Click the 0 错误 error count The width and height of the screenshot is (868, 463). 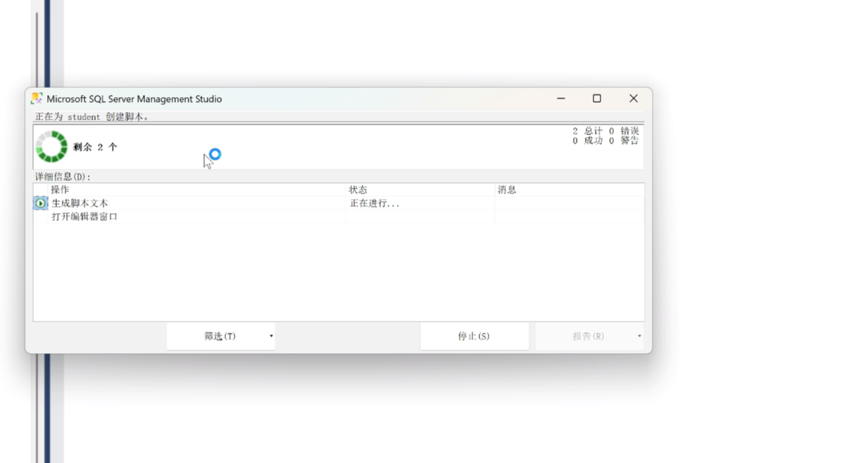tap(624, 132)
